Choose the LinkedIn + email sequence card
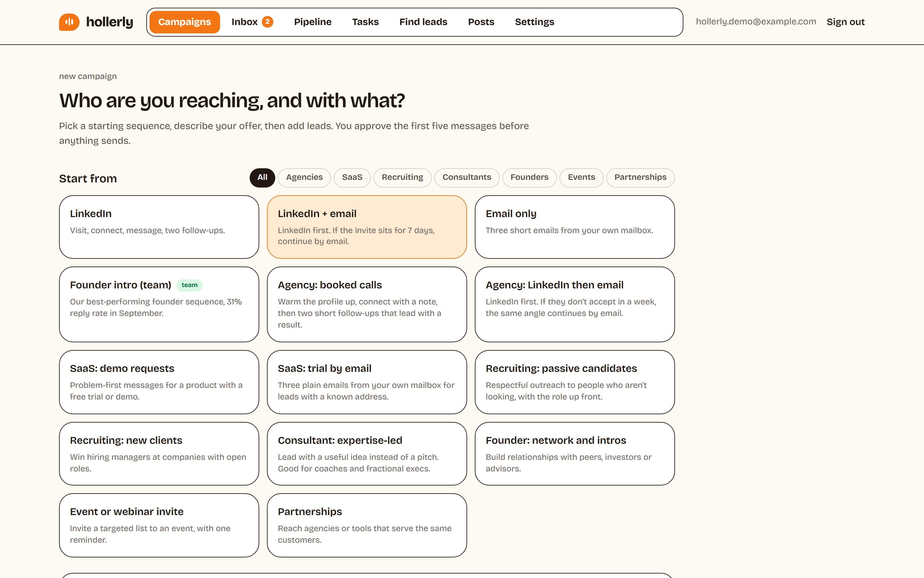The width and height of the screenshot is (924, 578). (366, 227)
